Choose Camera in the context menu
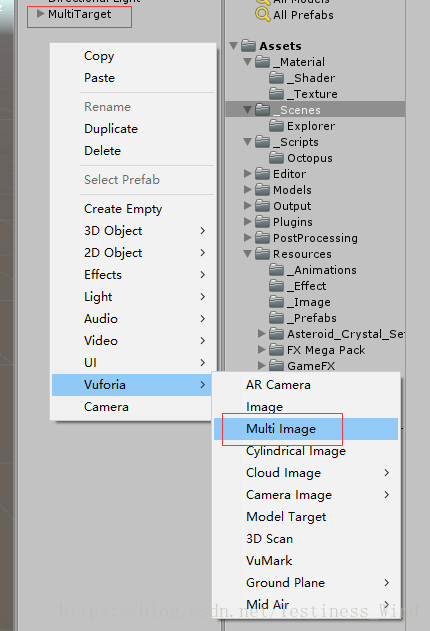The width and height of the screenshot is (430, 631). pos(132,407)
